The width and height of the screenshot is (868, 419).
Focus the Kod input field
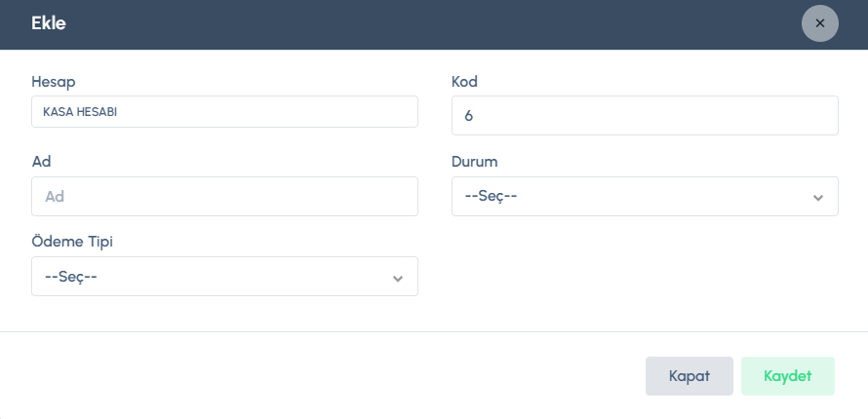645,115
